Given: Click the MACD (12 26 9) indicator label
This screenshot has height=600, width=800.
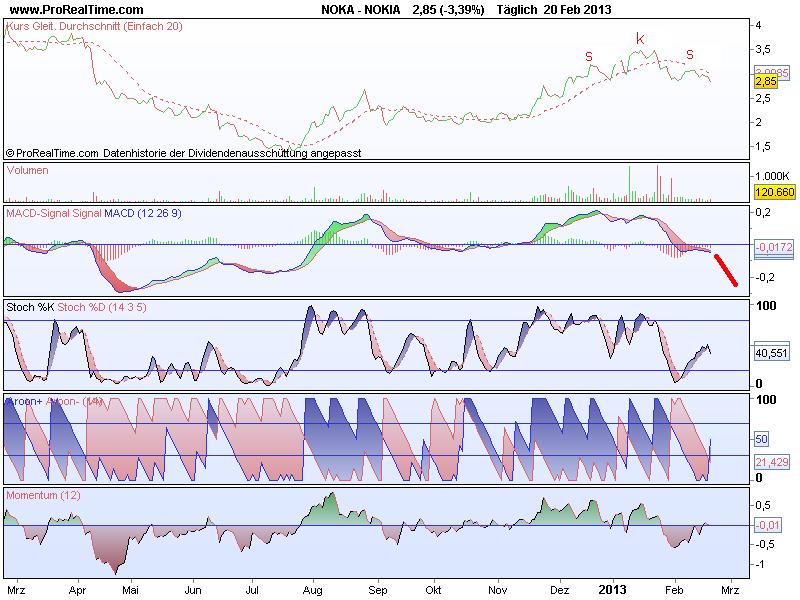Looking at the screenshot, I should [x=143, y=213].
